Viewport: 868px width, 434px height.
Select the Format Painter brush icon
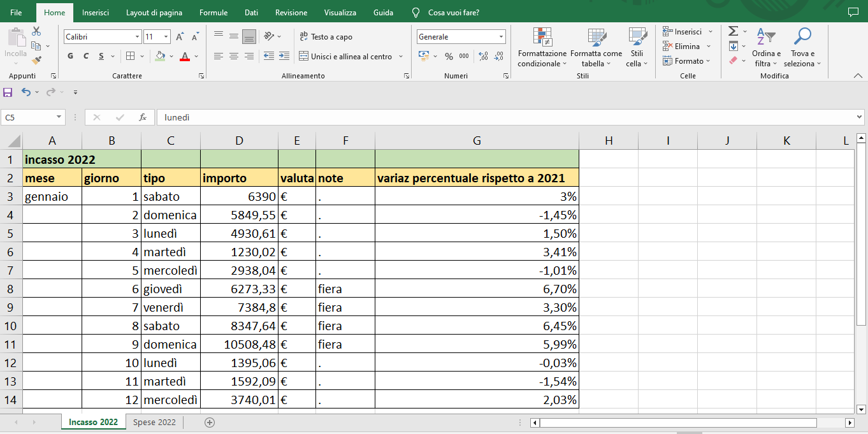click(x=36, y=61)
